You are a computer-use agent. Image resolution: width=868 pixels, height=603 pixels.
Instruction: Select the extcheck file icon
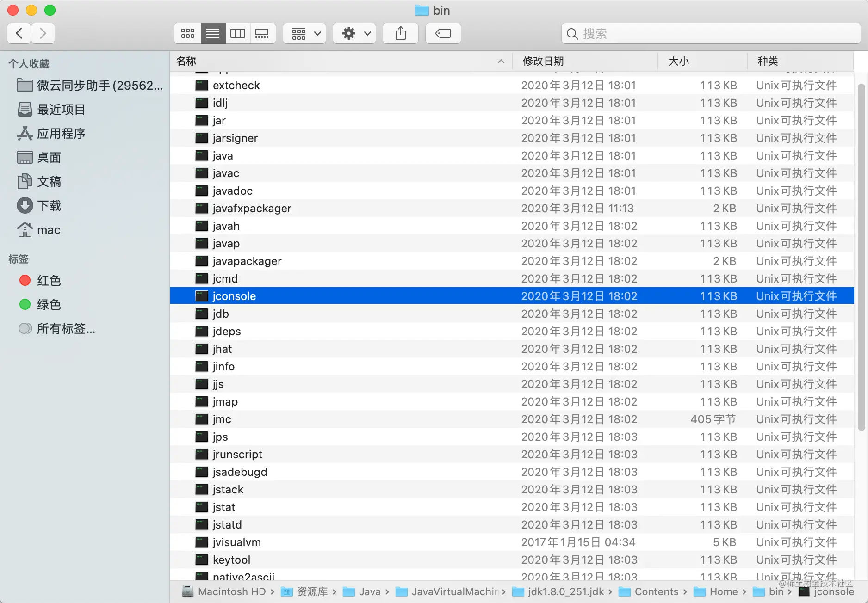(x=201, y=86)
